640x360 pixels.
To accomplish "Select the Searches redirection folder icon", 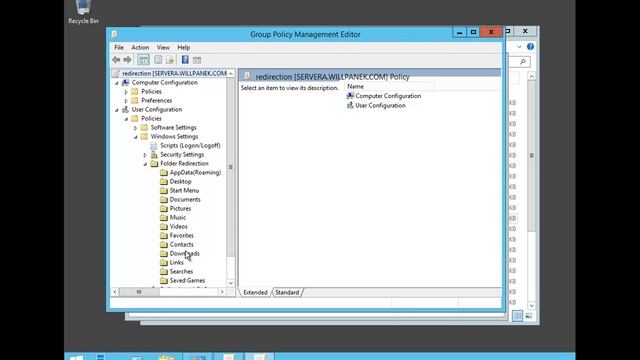I will [x=164, y=271].
